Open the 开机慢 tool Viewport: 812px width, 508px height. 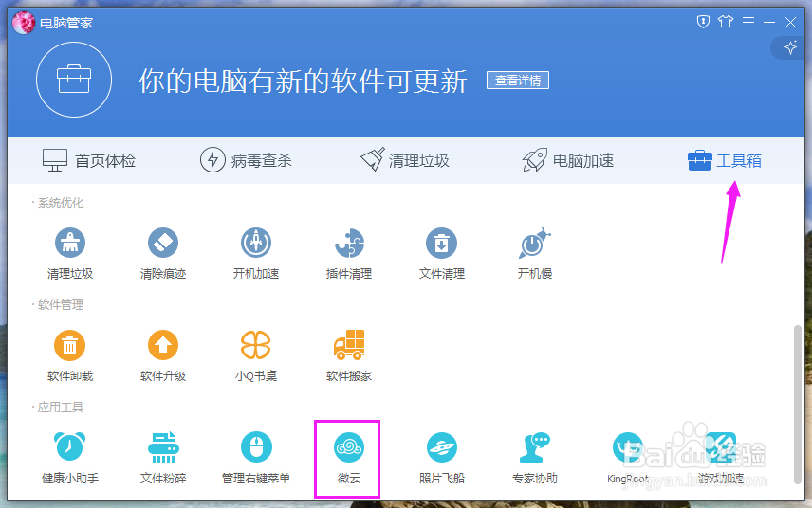point(535,253)
